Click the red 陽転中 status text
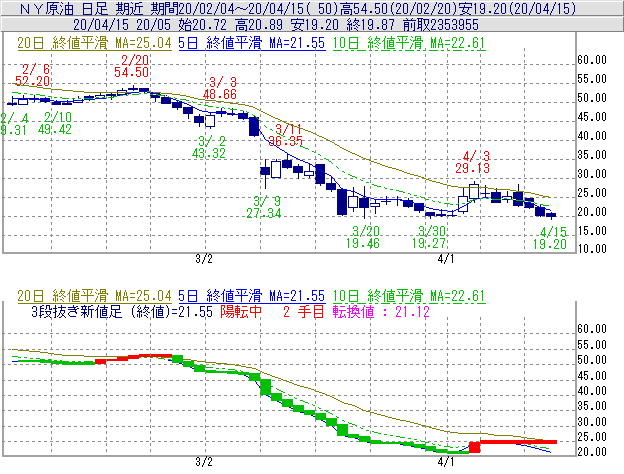 tap(241, 312)
